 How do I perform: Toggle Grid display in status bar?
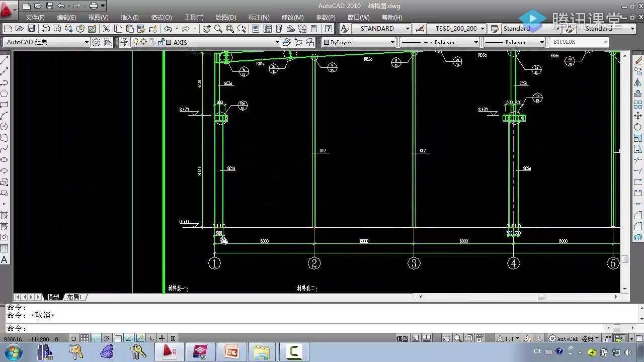point(85,338)
